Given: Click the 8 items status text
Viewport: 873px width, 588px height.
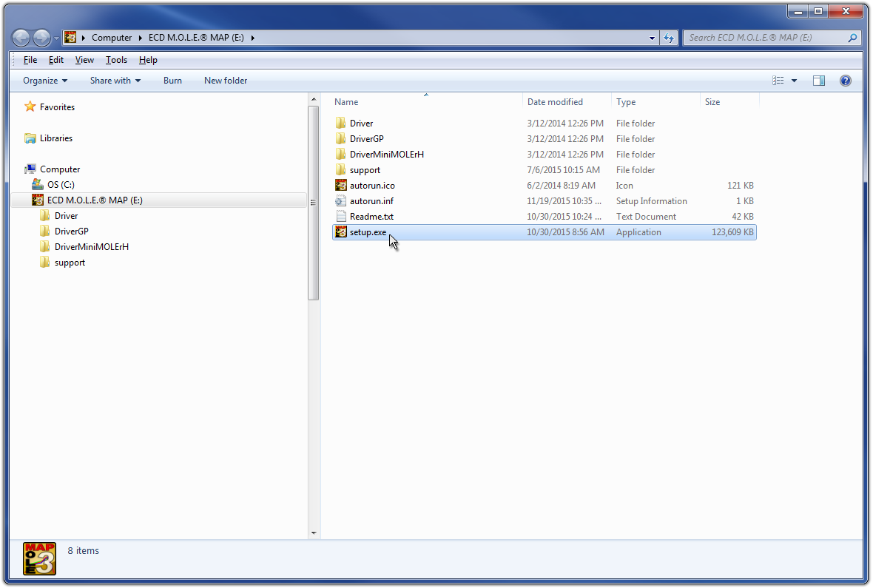Looking at the screenshot, I should coord(84,551).
